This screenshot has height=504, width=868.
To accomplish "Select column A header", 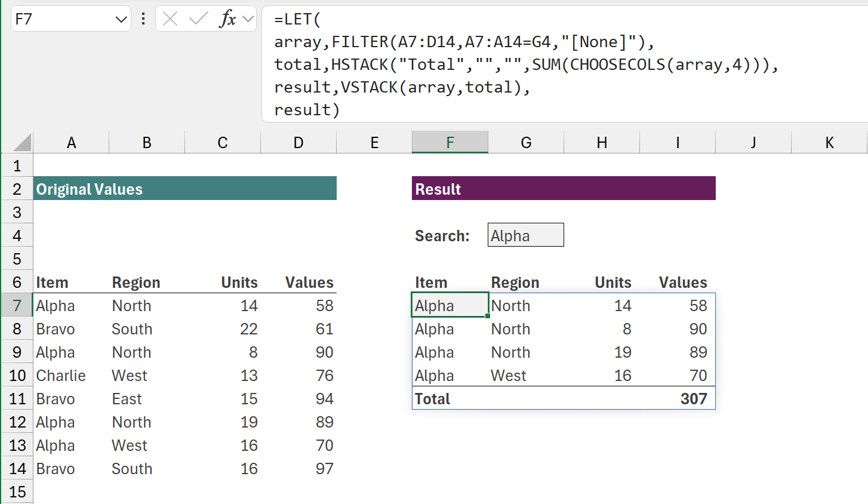I will click(x=71, y=142).
